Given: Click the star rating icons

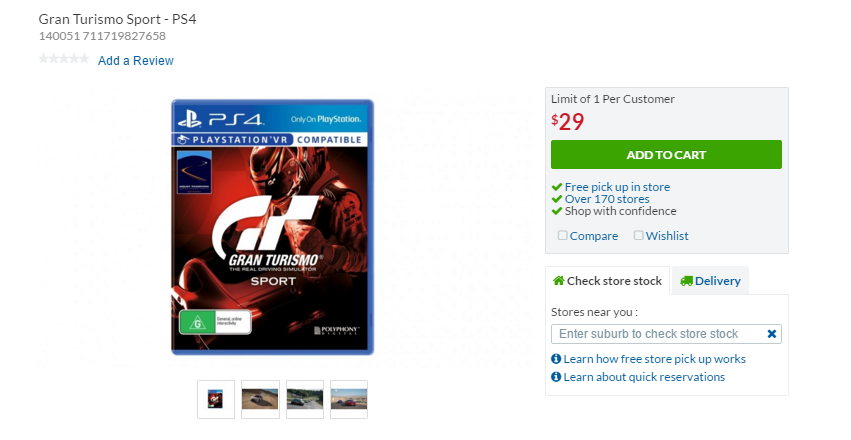Looking at the screenshot, I should click(64, 59).
